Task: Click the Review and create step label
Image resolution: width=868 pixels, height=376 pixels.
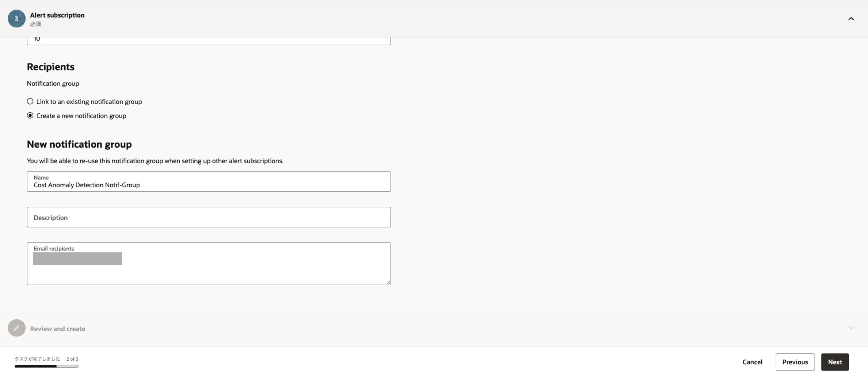Action: tap(58, 329)
